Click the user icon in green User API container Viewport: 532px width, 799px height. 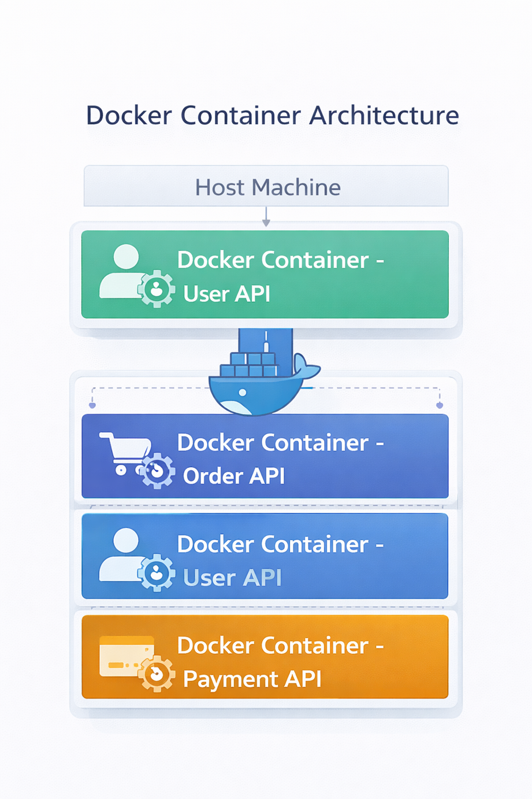137,275
